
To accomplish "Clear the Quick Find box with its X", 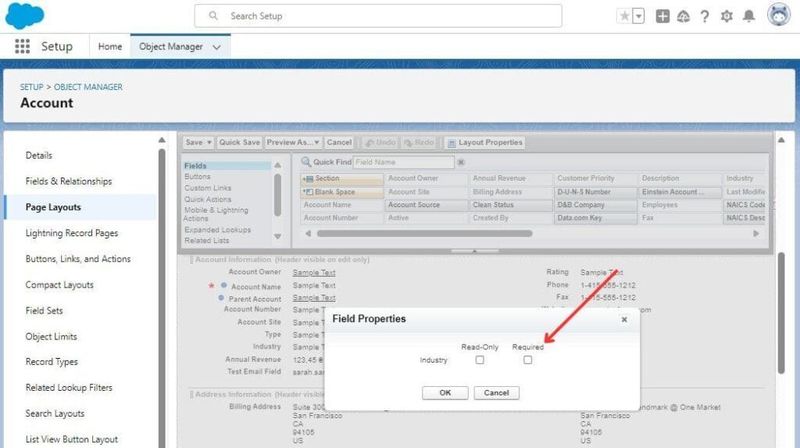I will (461, 162).
